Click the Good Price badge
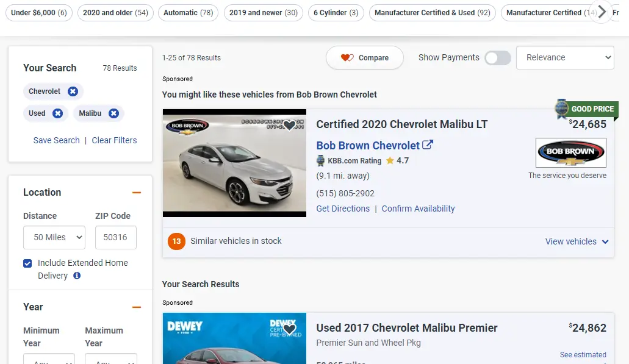Image resolution: width=629 pixels, height=364 pixels. point(586,109)
